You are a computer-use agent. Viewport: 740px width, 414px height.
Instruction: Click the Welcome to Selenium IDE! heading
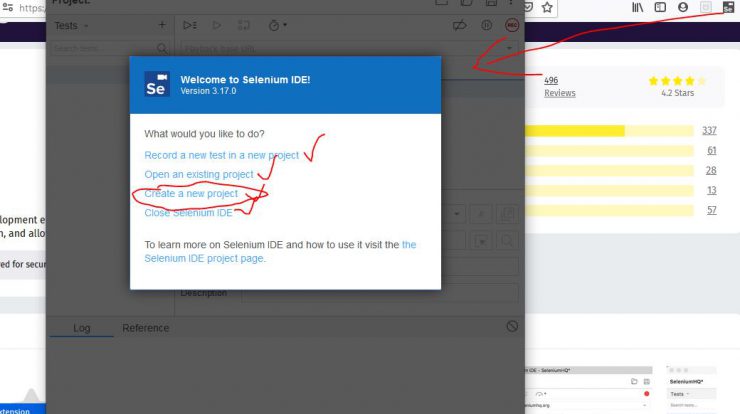click(x=245, y=79)
